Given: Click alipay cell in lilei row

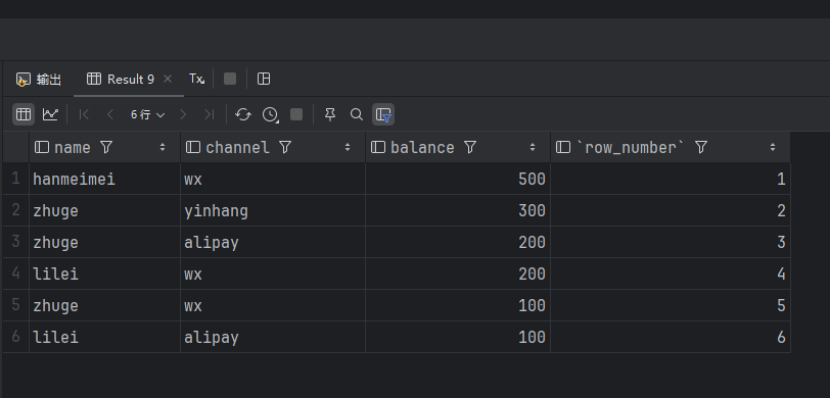Looking at the screenshot, I should 273,337.
